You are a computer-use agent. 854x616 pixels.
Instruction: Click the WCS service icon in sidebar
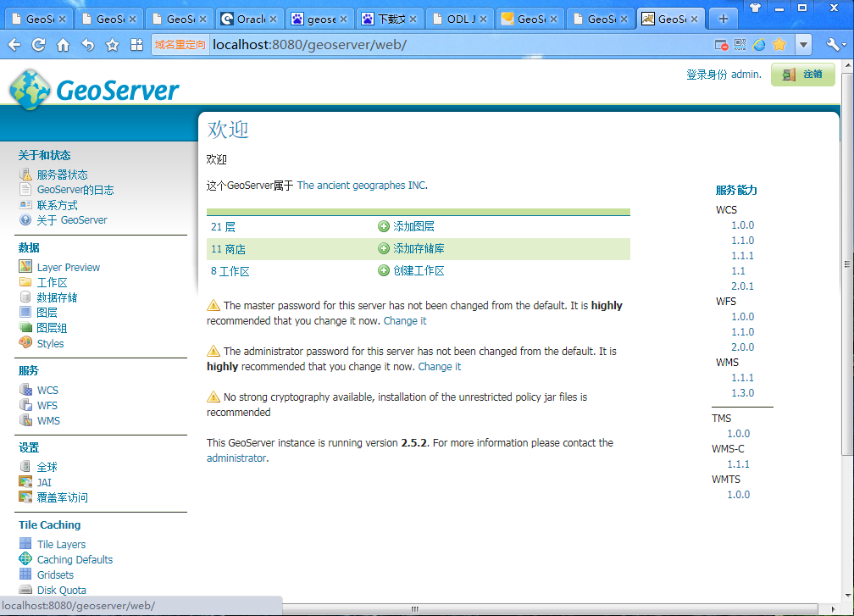(x=25, y=390)
